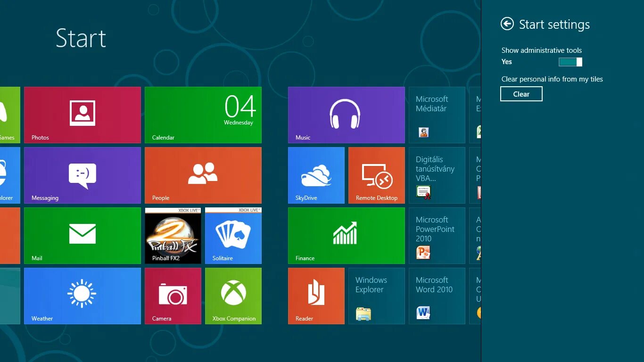The height and width of the screenshot is (362, 644).
Task: Open the Photos tile
Action: (x=83, y=115)
